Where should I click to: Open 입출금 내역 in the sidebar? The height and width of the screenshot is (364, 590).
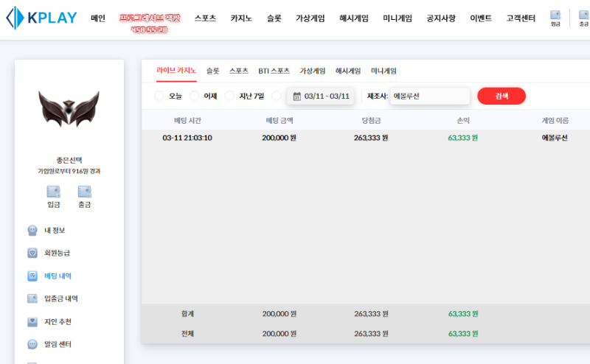(61, 298)
